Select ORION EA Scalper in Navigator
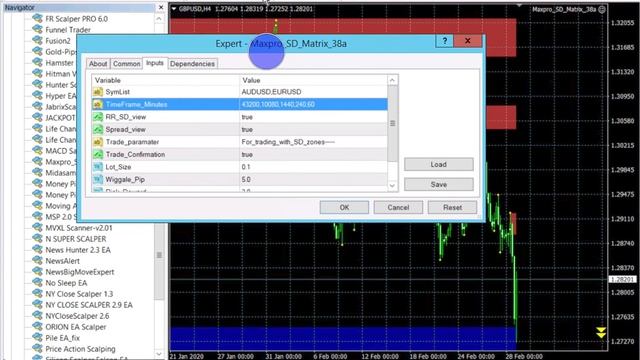Viewport: 640px width, 360px height. click(x=76, y=327)
